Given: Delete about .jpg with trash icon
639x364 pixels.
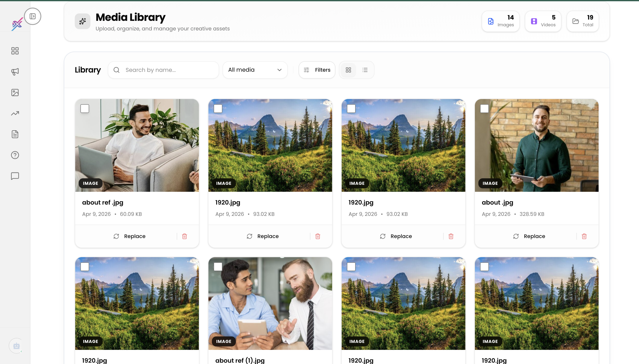Looking at the screenshot, I should click(x=584, y=236).
